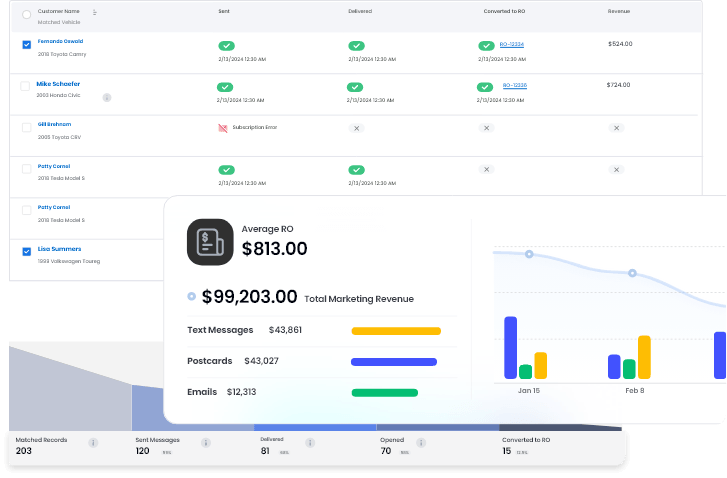Viewport: 727px width, 478px height.
Task: Click the info icon in Mike Schaefer row
Action: [x=107, y=97]
